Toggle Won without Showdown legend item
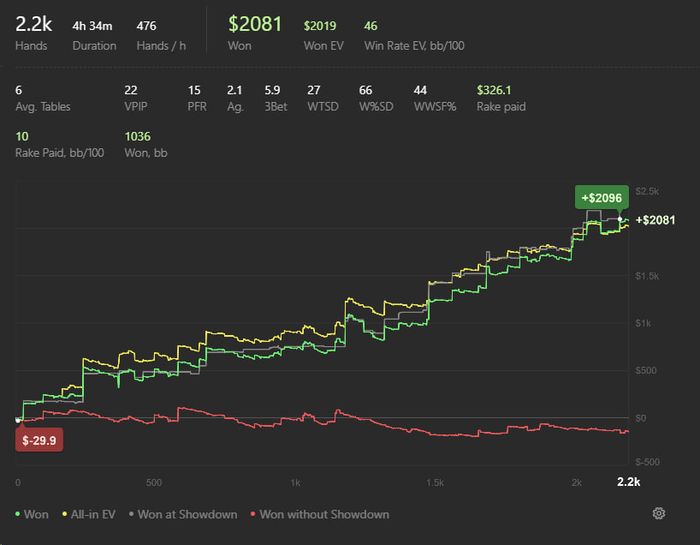700x545 pixels. [x=320, y=514]
